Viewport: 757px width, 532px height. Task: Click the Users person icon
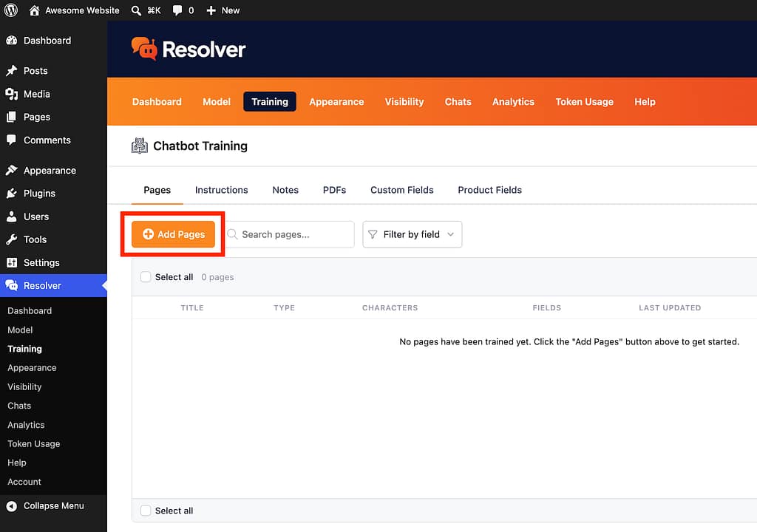click(12, 216)
